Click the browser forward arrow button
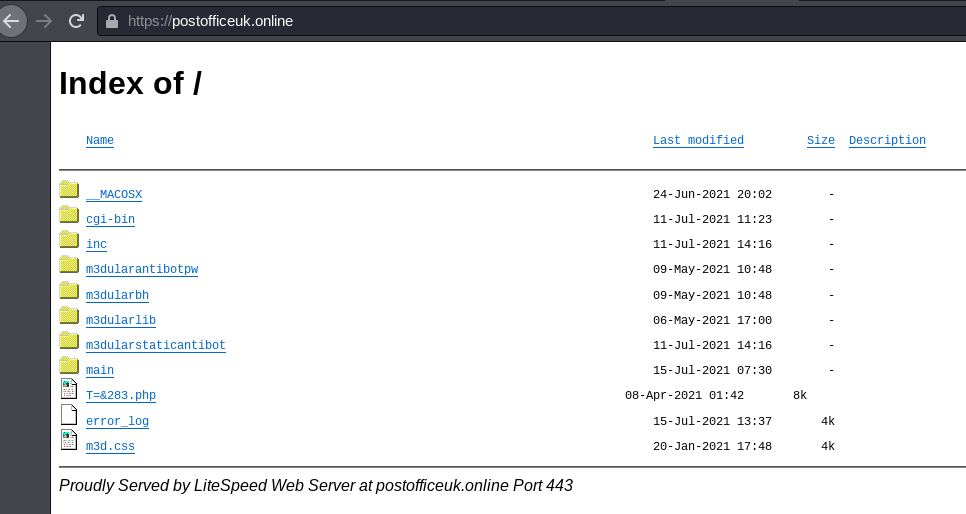The height and width of the screenshot is (514, 966). pyautogui.click(x=43, y=20)
